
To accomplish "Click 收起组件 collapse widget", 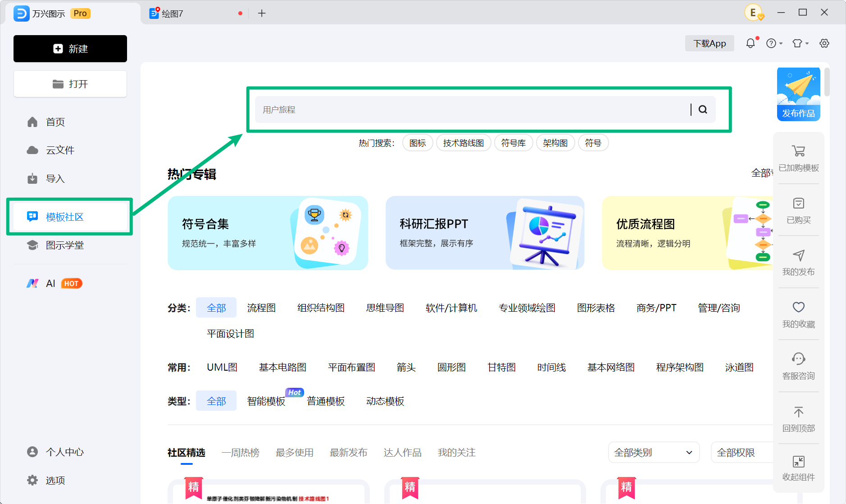I will pos(798,468).
